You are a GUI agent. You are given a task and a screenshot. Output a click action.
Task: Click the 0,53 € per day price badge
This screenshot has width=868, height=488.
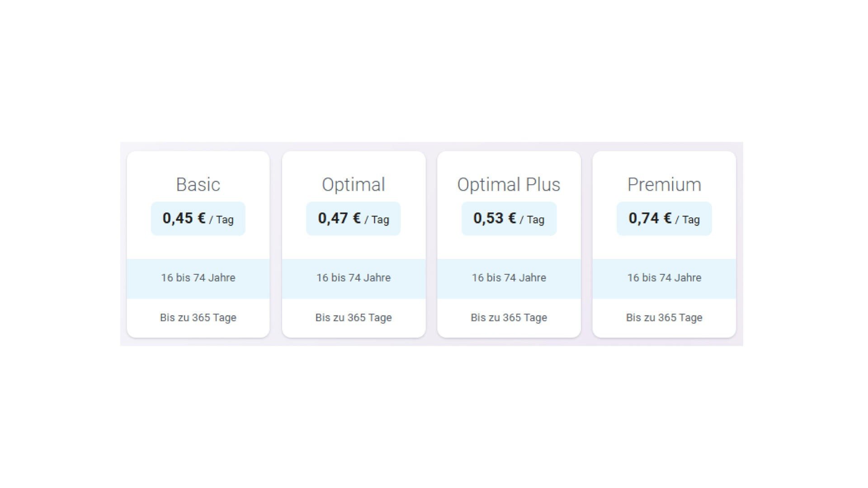[509, 218]
